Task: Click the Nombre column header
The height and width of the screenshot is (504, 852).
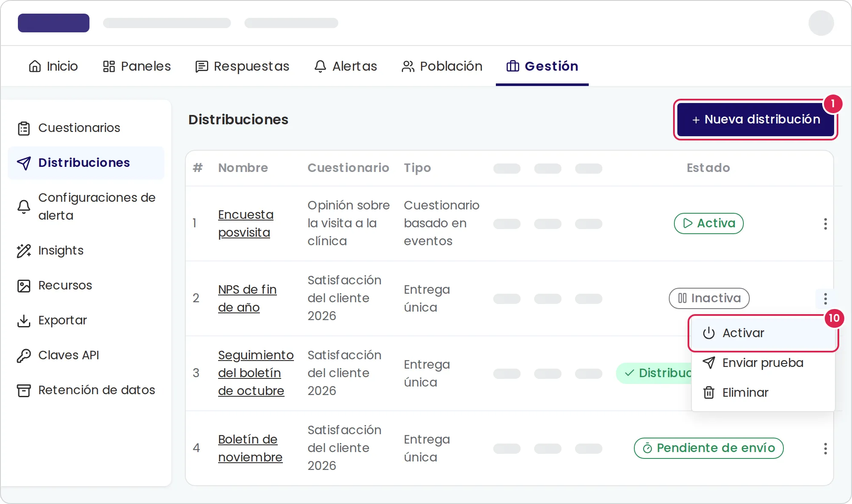Action: pyautogui.click(x=243, y=168)
